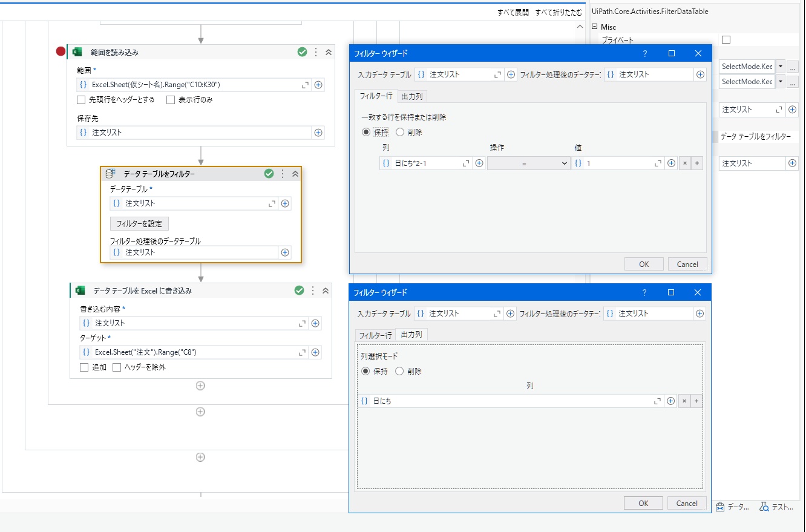
Task: Click the plus button beside 保存先 field
Action: point(318,133)
